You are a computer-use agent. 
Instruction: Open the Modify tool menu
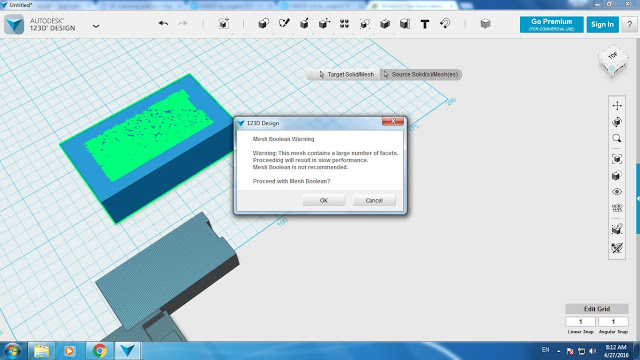pyautogui.click(x=324, y=24)
